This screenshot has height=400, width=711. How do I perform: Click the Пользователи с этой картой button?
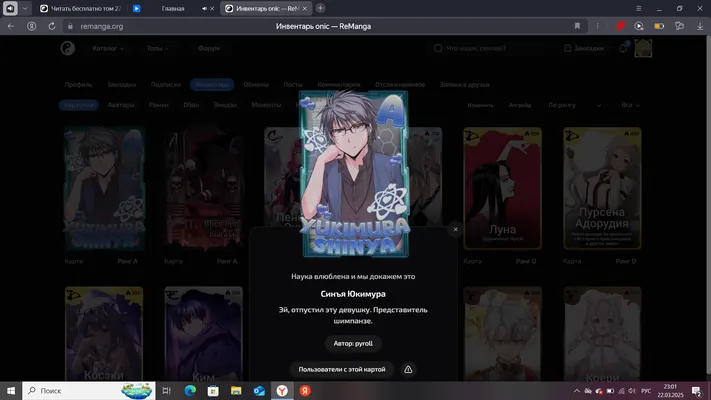tap(342, 370)
